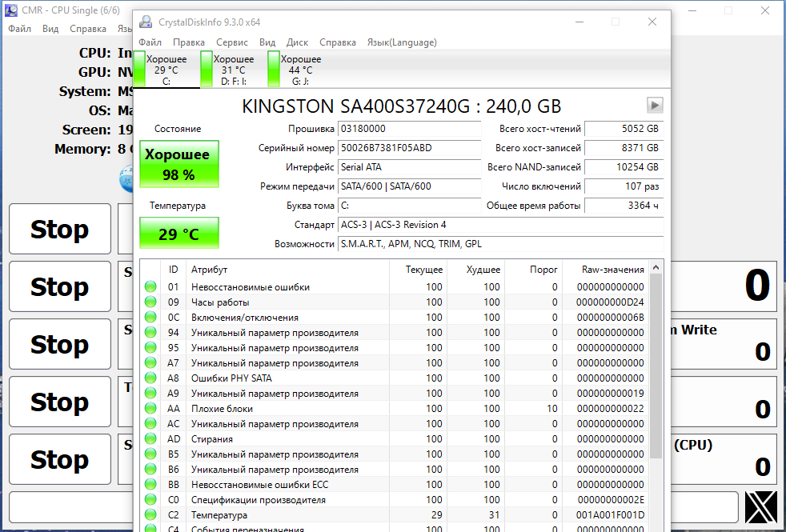Click the transfer mode field SATA/600 | SATA/600
Screen dimensions: 786x532
click(x=409, y=186)
